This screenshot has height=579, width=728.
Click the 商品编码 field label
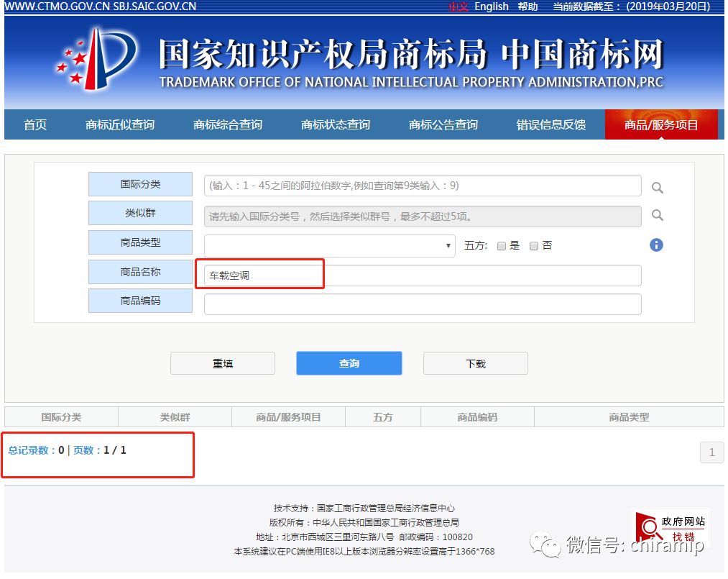click(x=140, y=301)
